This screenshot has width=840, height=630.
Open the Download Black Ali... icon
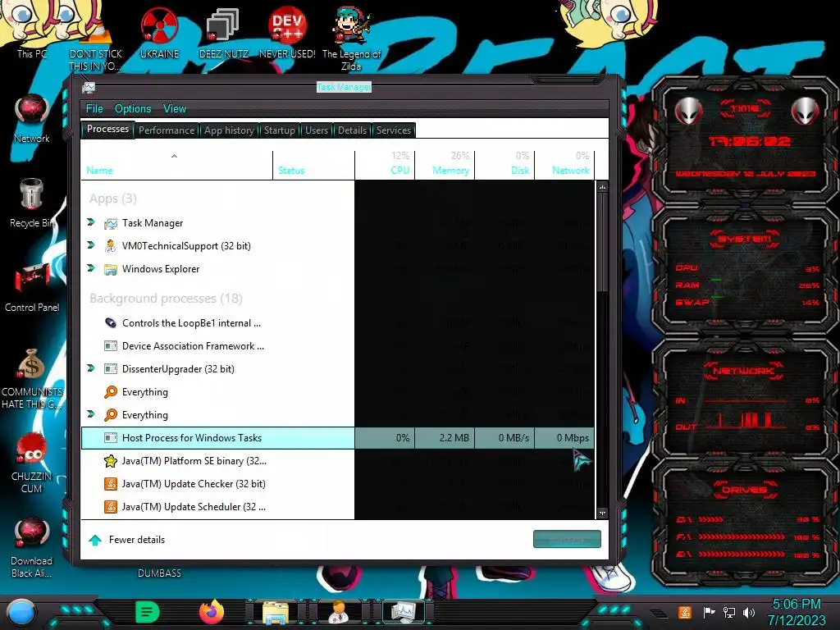coord(32,547)
